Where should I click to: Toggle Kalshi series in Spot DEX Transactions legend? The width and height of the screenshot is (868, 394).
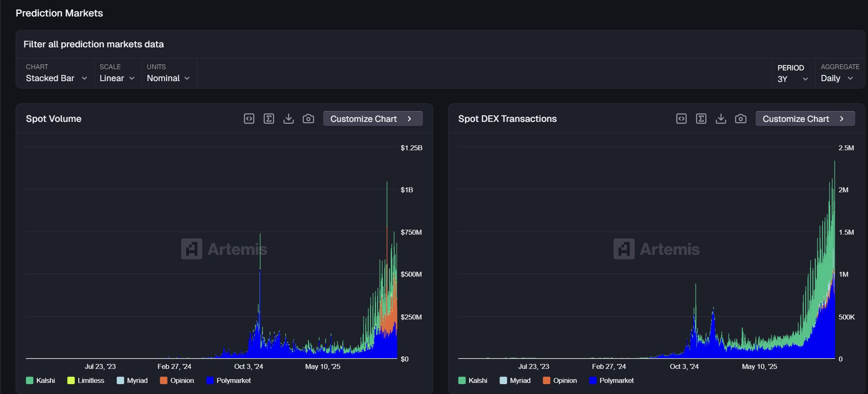pos(473,380)
